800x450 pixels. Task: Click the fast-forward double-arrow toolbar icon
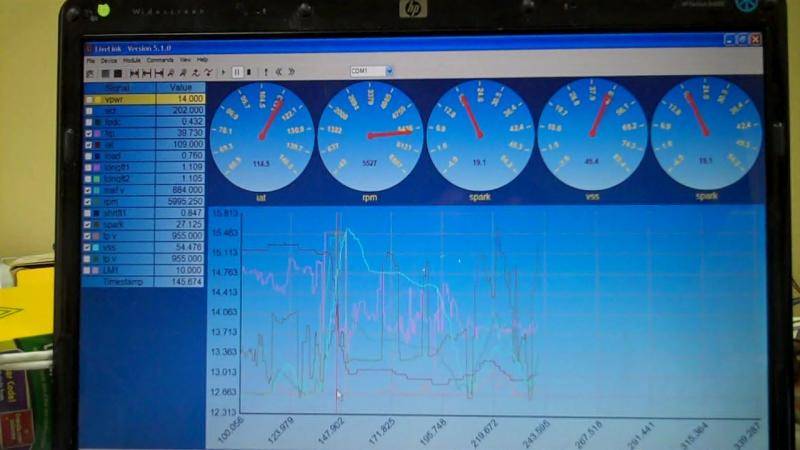290,72
